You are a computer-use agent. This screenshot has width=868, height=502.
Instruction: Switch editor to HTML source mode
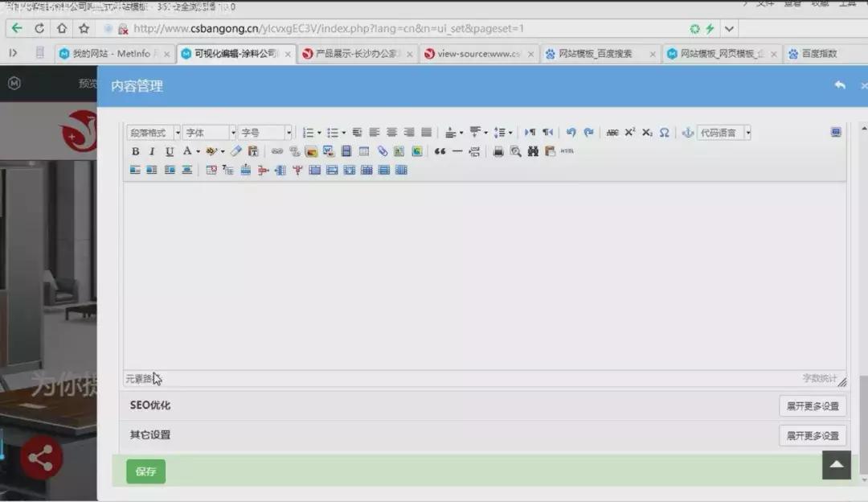pos(567,151)
